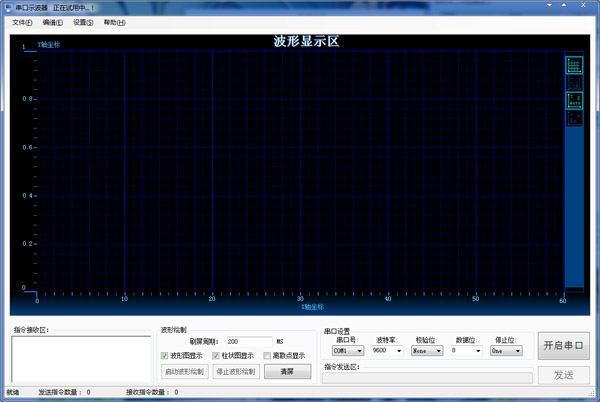Click the axis icon below Auto icon
Screen dimensions: 600x402
(574, 118)
